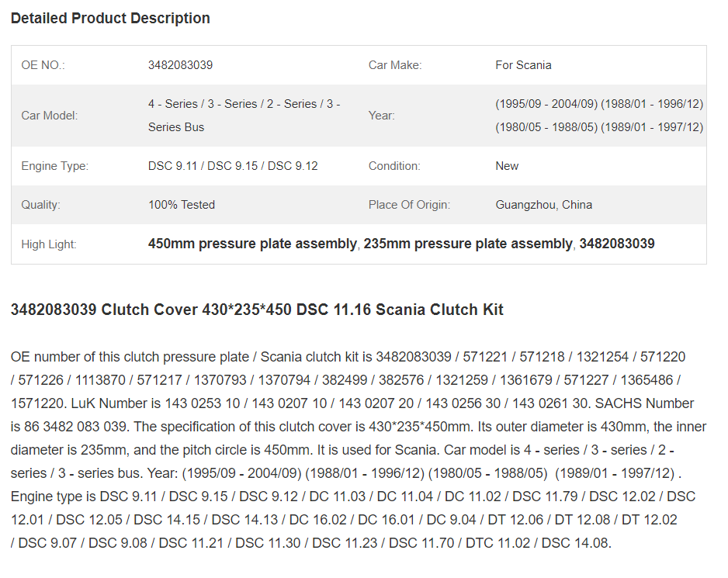The image size is (728, 578).
Task: Click the 'Guangzhou, China' value
Action: [544, 205]
